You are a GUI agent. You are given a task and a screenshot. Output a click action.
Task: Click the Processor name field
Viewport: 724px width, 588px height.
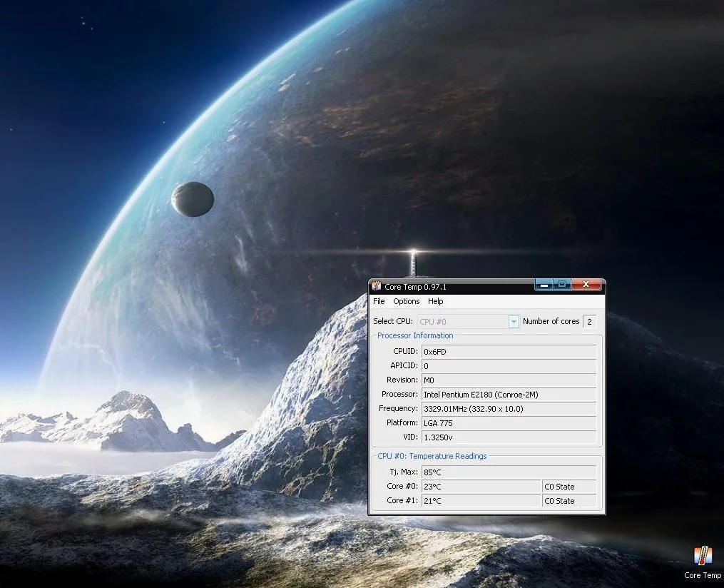point(509,395)
